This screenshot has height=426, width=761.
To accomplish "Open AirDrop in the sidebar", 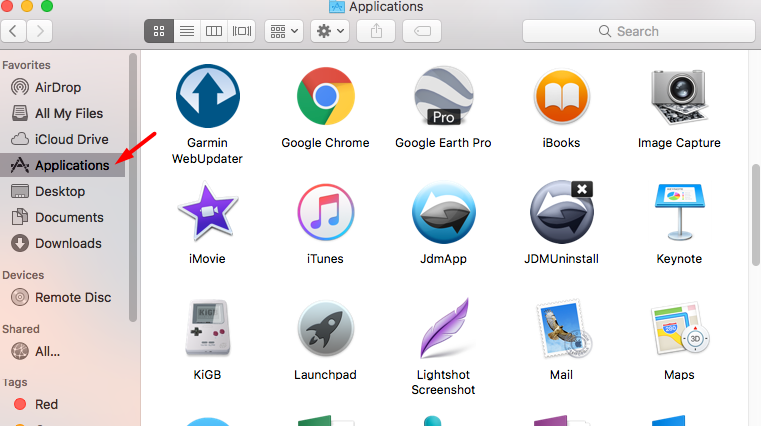I will coord(63,87).
